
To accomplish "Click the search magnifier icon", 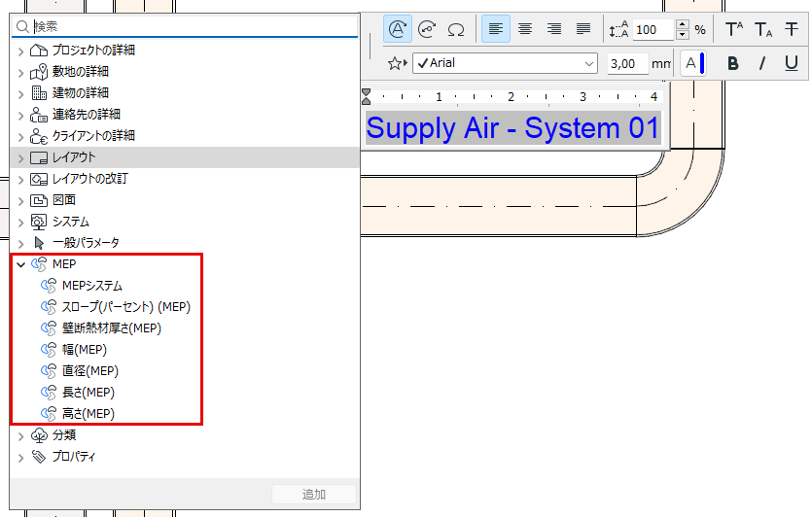I will point(22,26).
